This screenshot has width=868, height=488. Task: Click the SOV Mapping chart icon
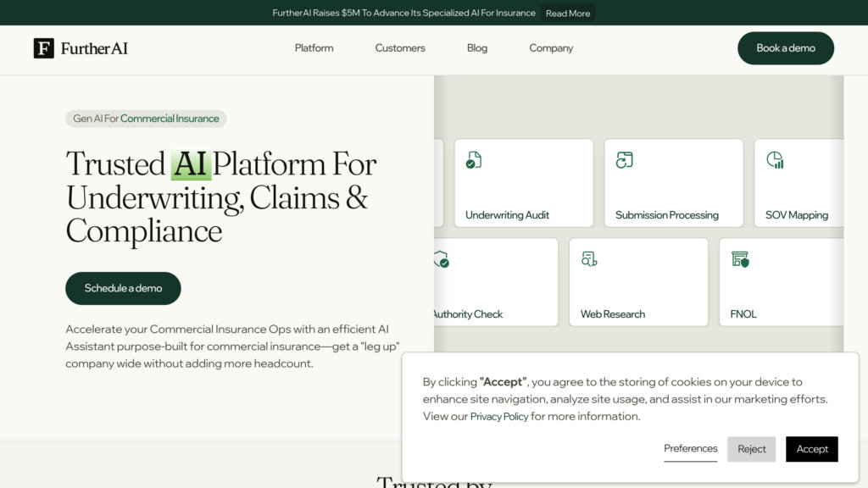click(x=775, y=160)
